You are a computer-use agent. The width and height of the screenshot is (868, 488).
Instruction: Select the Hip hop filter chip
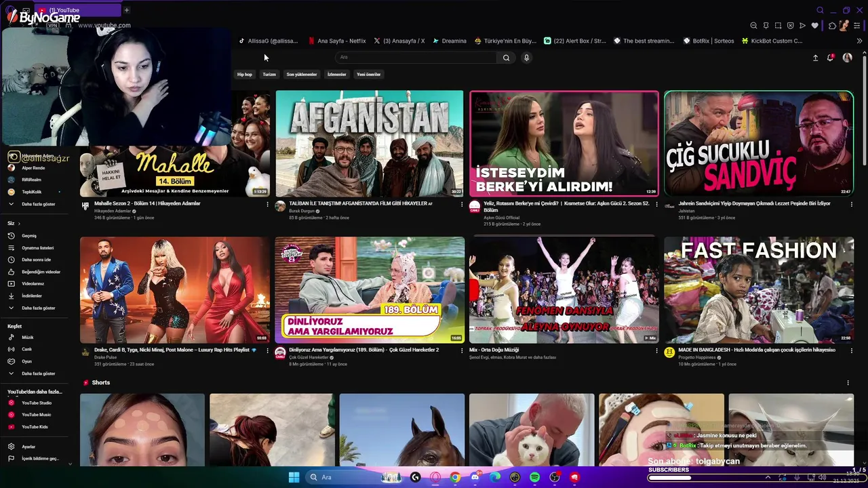[x=244, y=75]
